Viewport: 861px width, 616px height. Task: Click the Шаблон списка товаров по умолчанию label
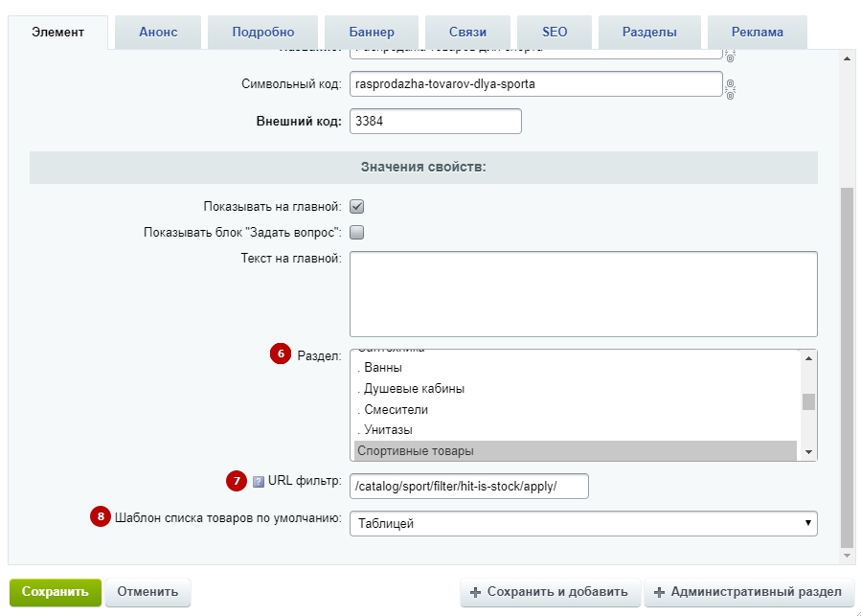pyautogui.click(x=228, y=517)
